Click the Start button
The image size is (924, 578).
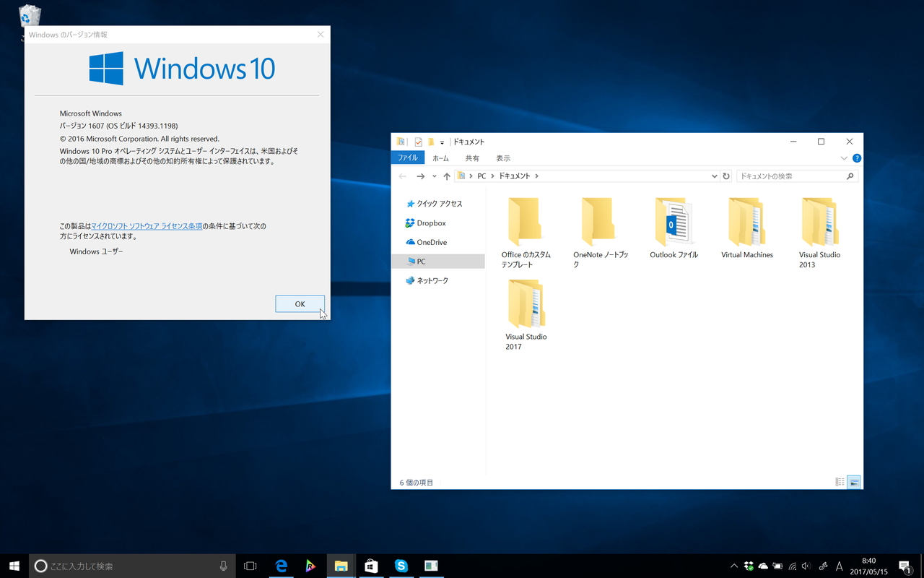(x=14, y=566)
